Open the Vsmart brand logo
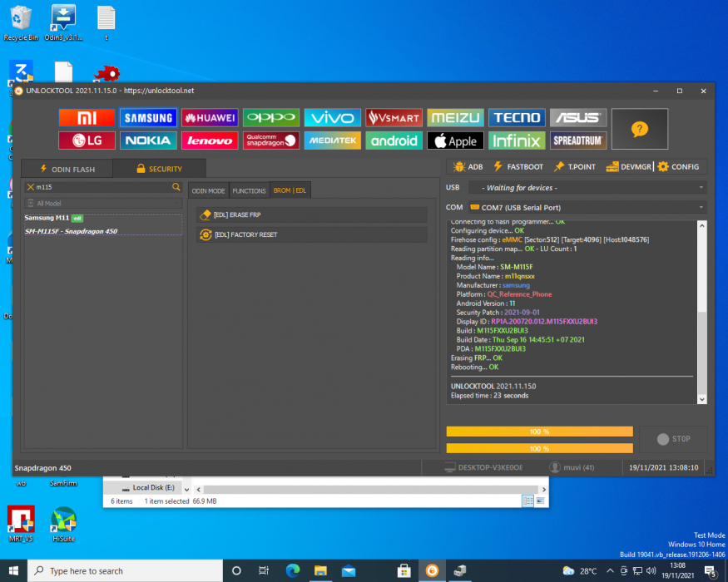728x582 pixels. 394,118
